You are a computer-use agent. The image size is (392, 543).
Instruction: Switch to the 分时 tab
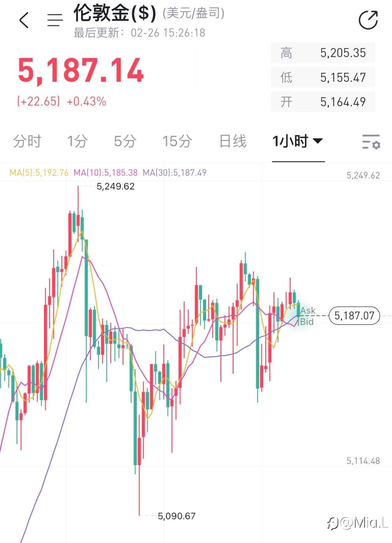click(27, 141)
